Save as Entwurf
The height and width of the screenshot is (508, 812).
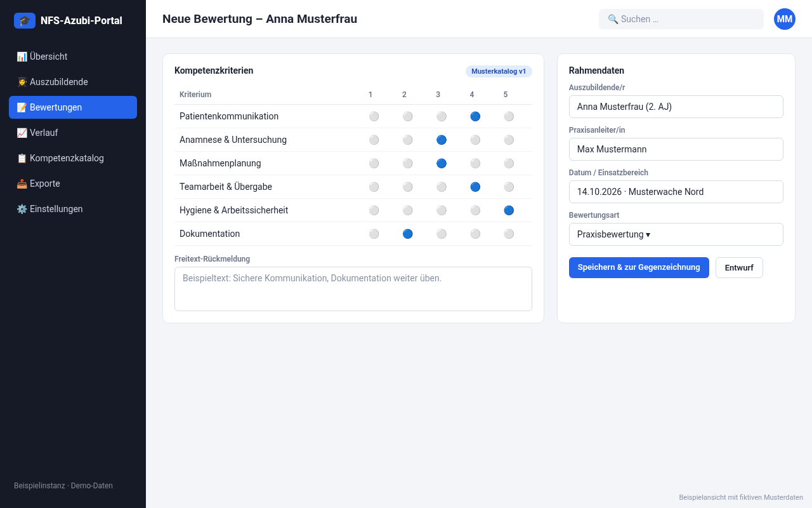tap(739, 267)
